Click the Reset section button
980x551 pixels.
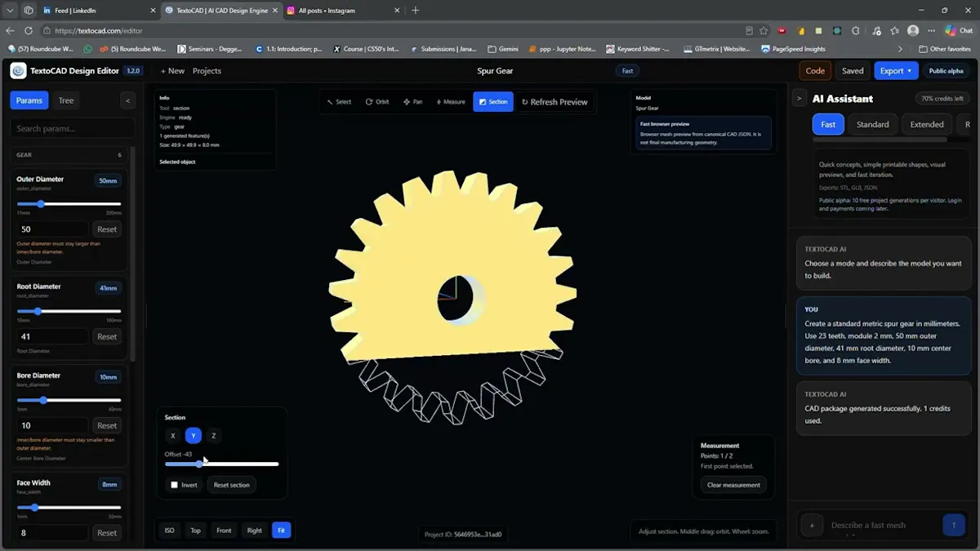[232, 485]
